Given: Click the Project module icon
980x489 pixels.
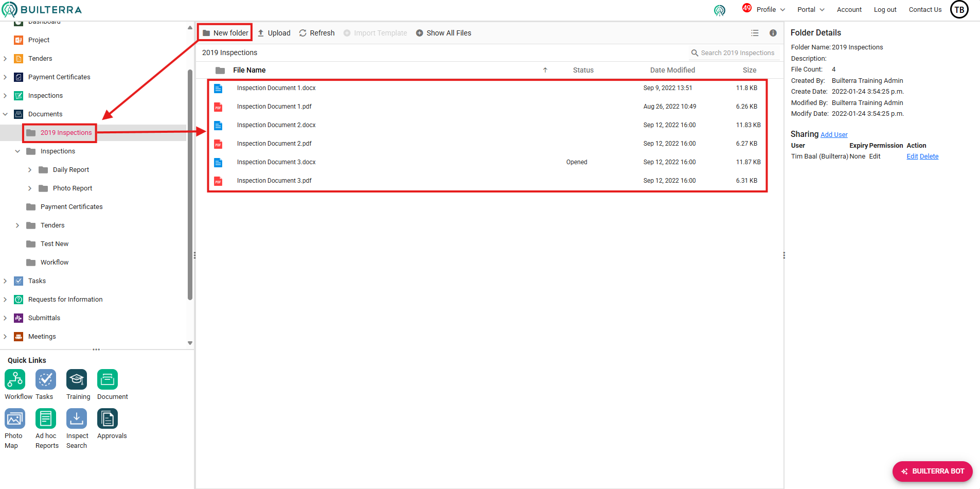Looking at the screenshot, I should [19, 40].
